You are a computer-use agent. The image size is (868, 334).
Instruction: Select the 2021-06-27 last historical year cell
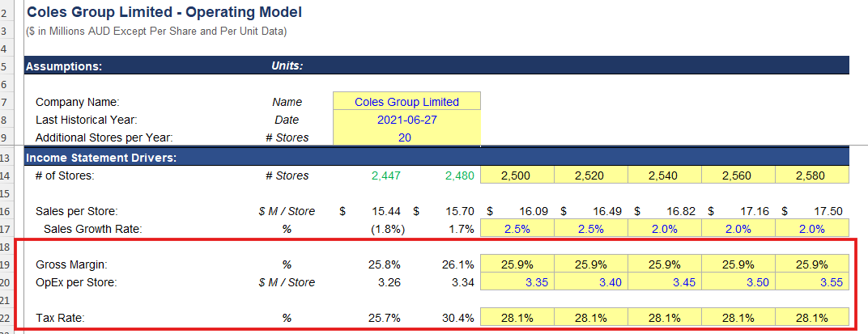[x=406, y=120]
